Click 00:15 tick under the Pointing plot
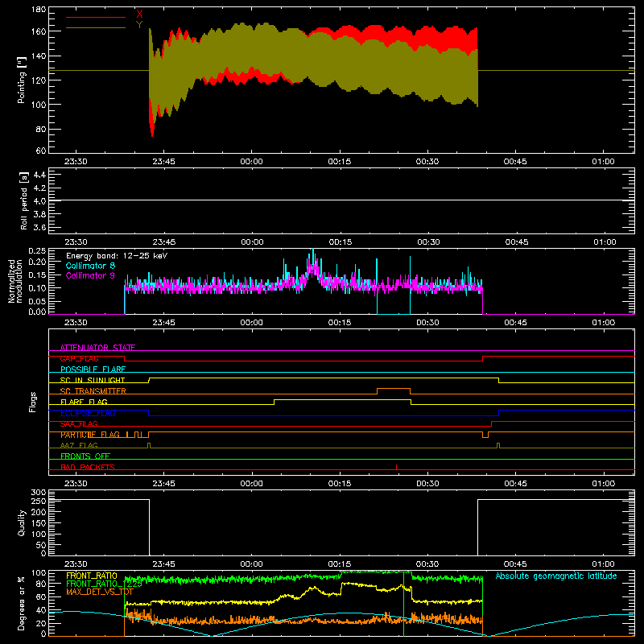644x644 pixels. pyautogui.click(x=339, y=162)
